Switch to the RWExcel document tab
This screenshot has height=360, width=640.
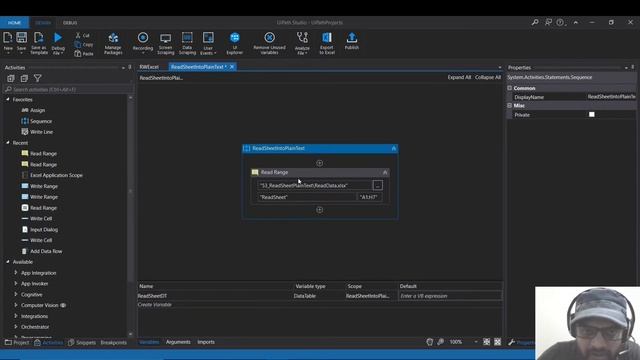(x=149, y=67)
